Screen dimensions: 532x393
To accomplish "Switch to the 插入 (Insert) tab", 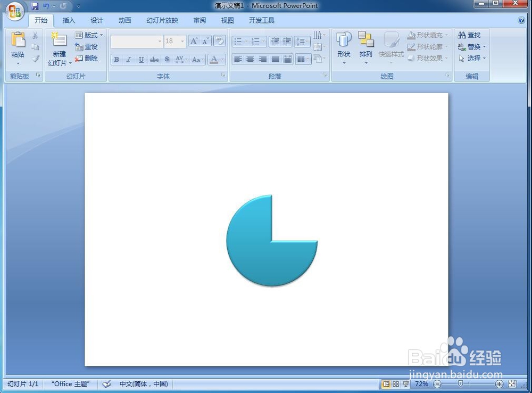I will tap(69, 20).
